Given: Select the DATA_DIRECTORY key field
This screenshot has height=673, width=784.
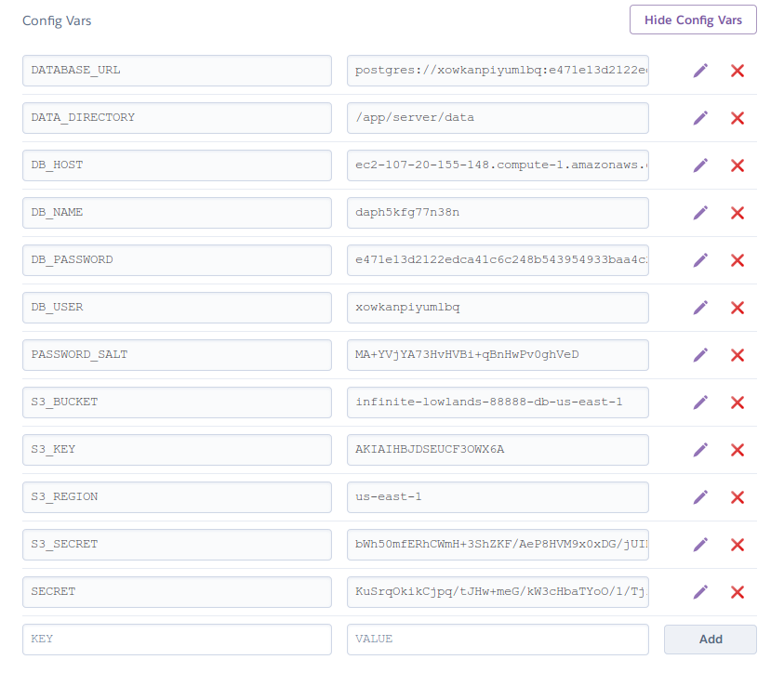Looking at the screenshot, I should click(177, 118).
